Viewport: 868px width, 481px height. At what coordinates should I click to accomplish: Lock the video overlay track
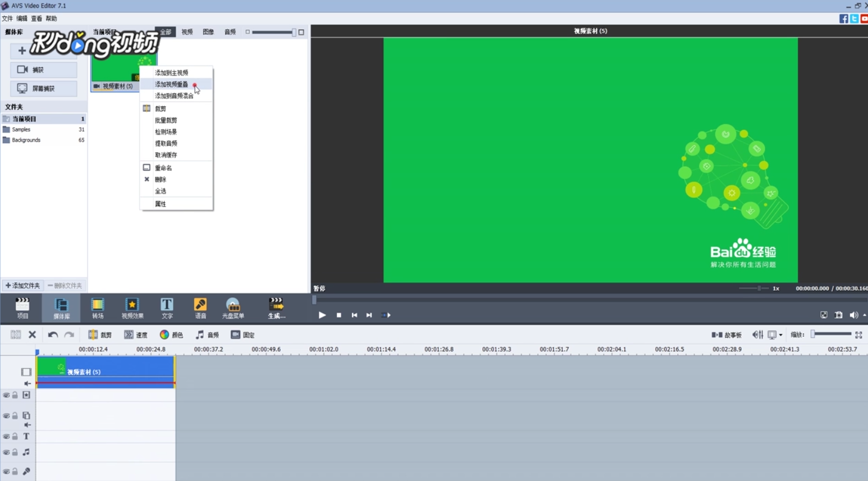pyautogui.click(x=15, y=416)
